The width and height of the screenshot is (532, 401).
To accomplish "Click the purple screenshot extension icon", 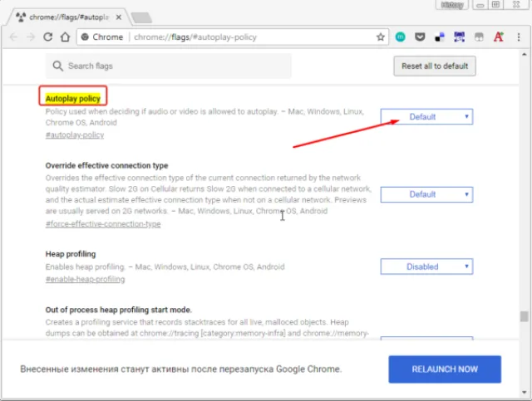I will click(460, 37).
